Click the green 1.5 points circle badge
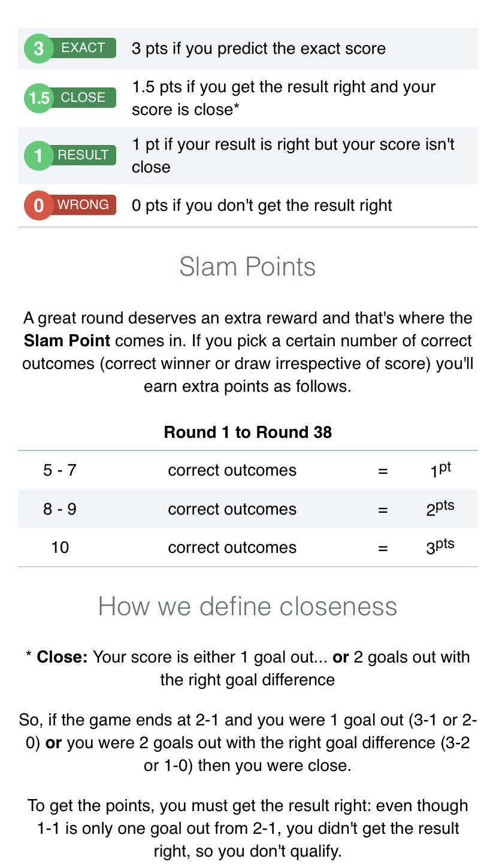The width and height of the screenshot is (496, 868). [39, 98]
